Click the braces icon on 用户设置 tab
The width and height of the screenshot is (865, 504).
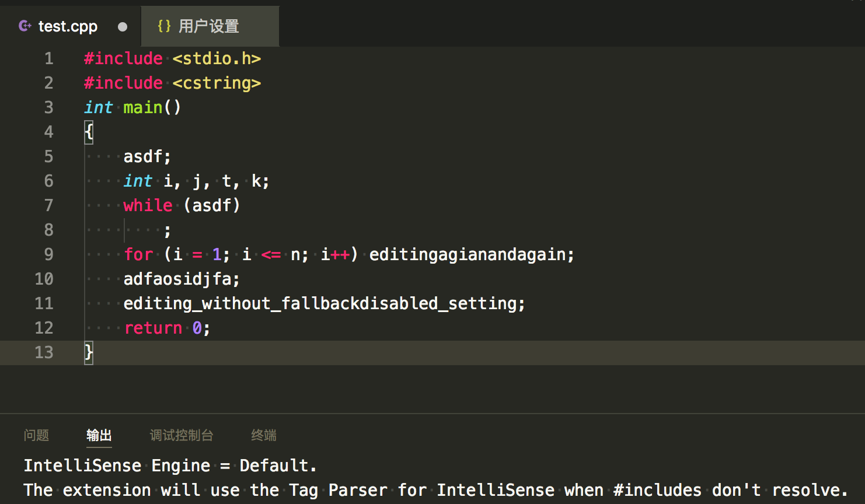click(164, 26)
